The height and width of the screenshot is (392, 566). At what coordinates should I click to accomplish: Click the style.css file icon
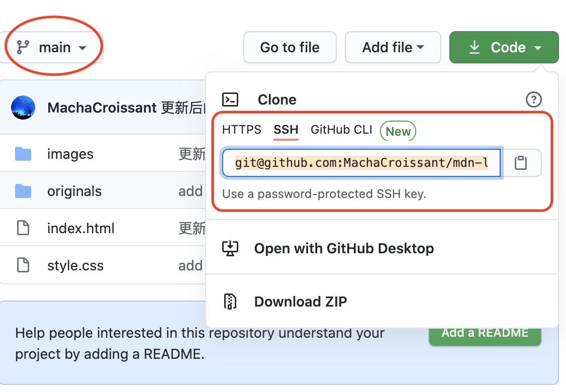coord(23,265)
